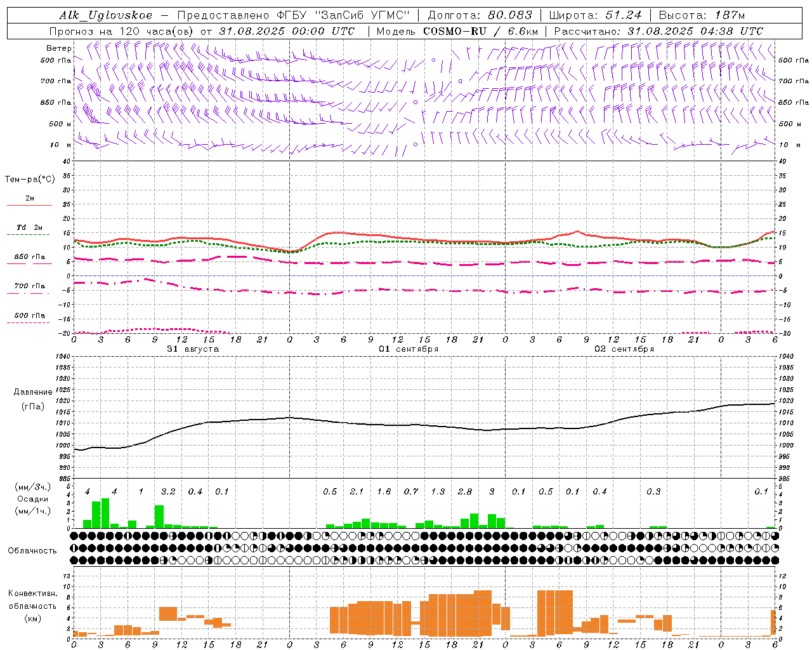Select the Td 2м dew point legend entry
812x650 pixels.
(30, 227)
